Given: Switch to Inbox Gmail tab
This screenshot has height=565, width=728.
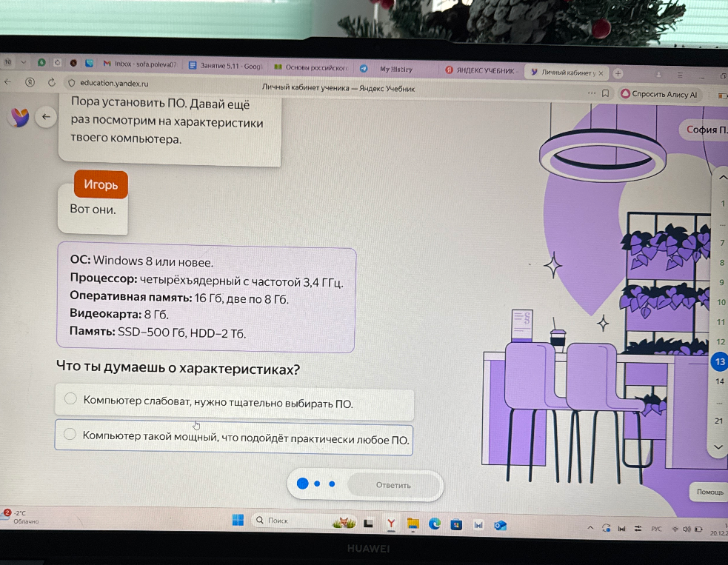Looking at the screenshot, I should pyautogui.click(x=140, y=64).
